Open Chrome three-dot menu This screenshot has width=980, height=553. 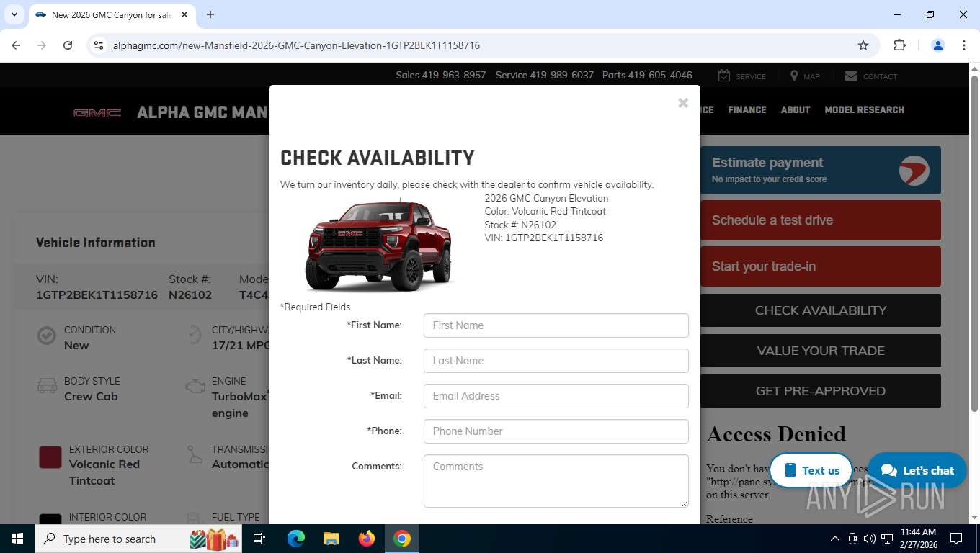[964, 45]
